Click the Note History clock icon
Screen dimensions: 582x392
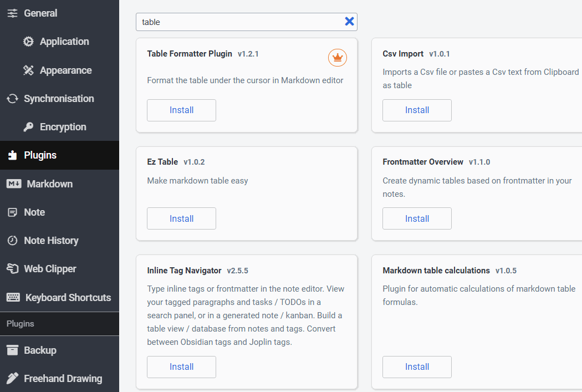12,241
